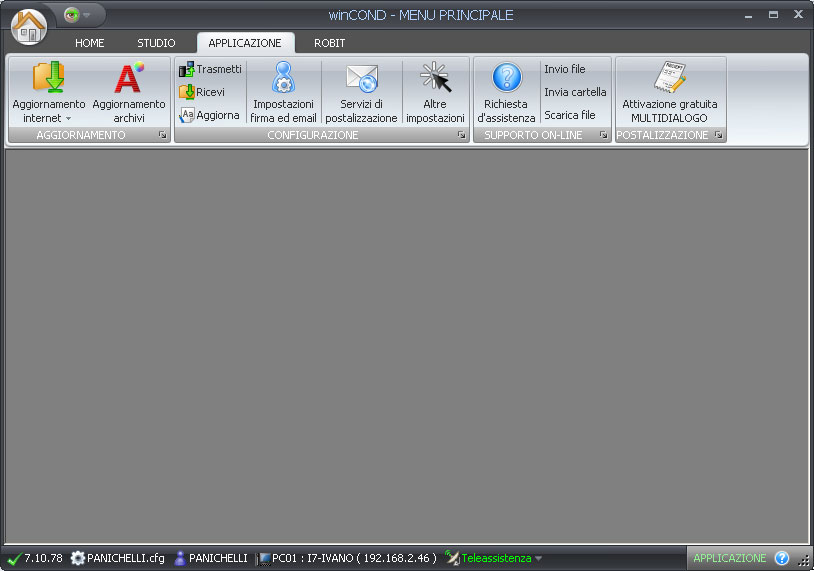Open the AGGIORNAMENTO group dialog launcher
The width and height of the screenshot is (814, 571).
click(162, 135)
